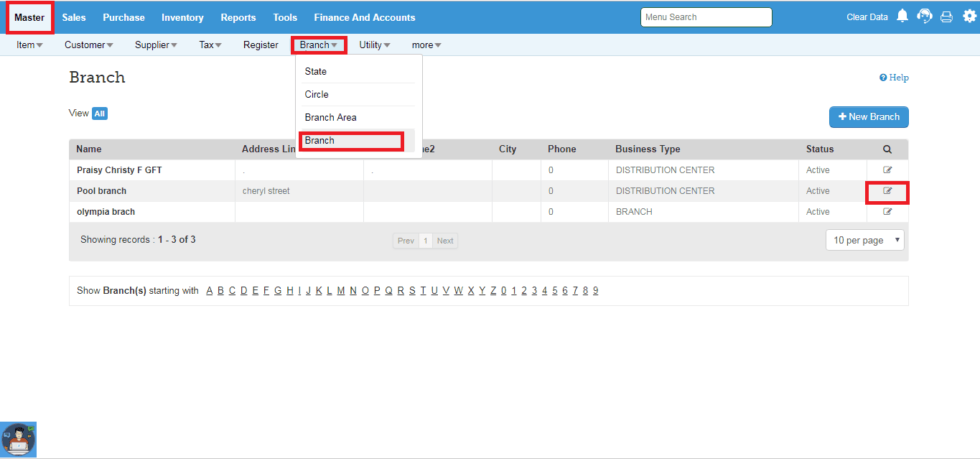Filter branches starting with M
Viewport: 980px width, 459px height.
click(341, 291)
